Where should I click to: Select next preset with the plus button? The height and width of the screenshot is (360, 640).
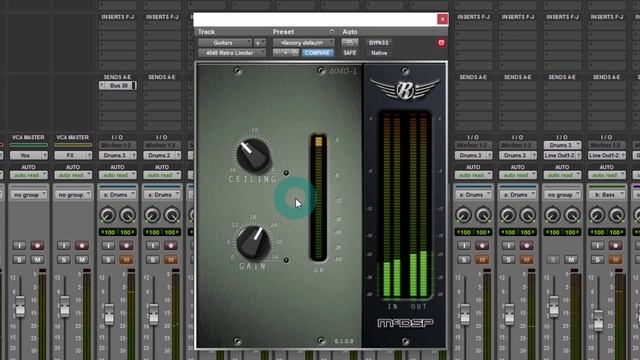pyautogui.click(x=286, y=53)
